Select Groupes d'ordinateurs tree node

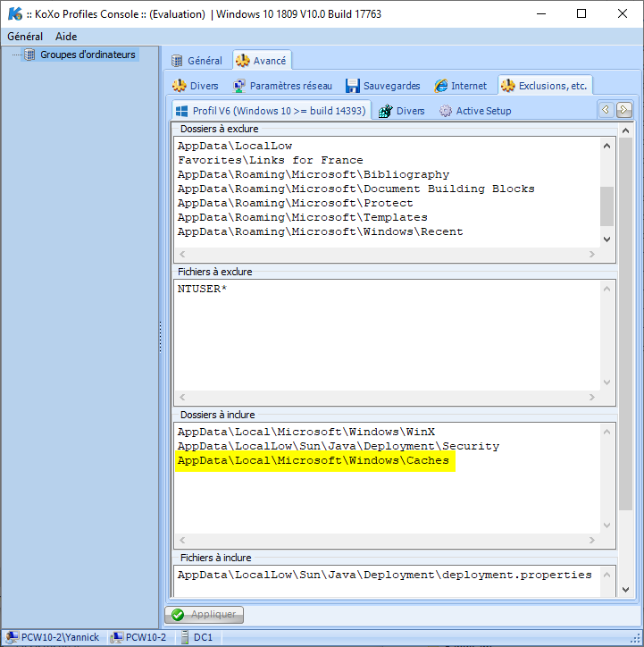pyautogui.click(x=88, y=55)
